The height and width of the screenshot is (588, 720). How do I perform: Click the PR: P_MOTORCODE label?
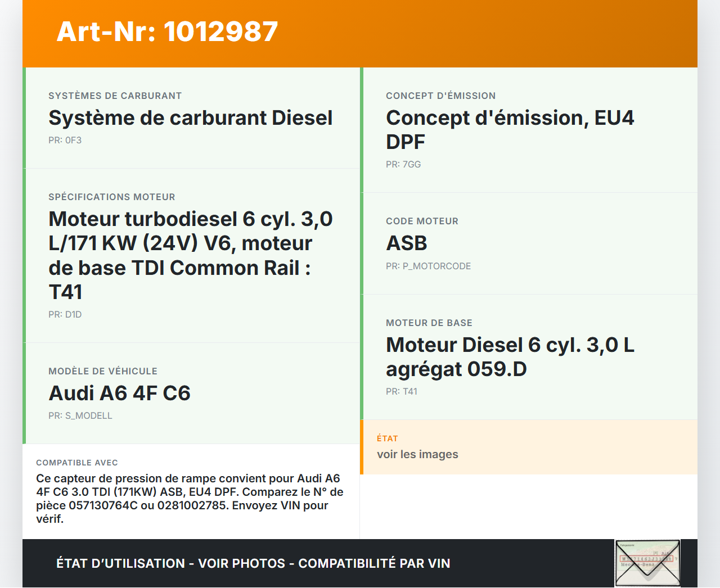[x=428, y=266]
